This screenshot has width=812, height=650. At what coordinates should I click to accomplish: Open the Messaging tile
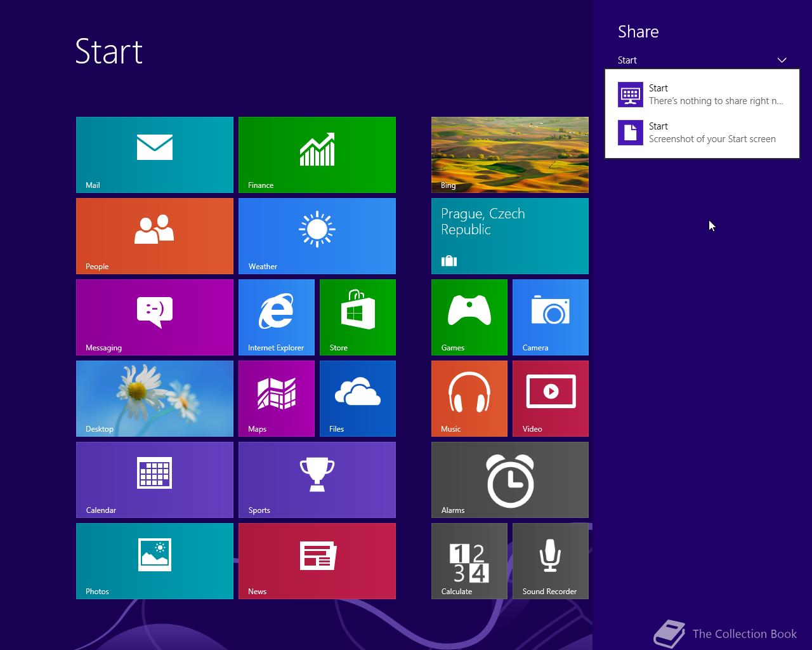(x=155, y=317)
